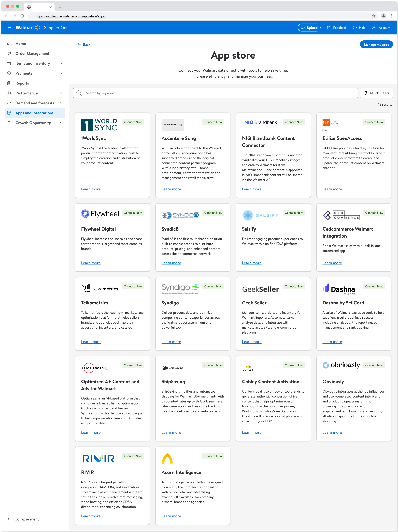Click the GeekSeller logo

pos(260,289)
